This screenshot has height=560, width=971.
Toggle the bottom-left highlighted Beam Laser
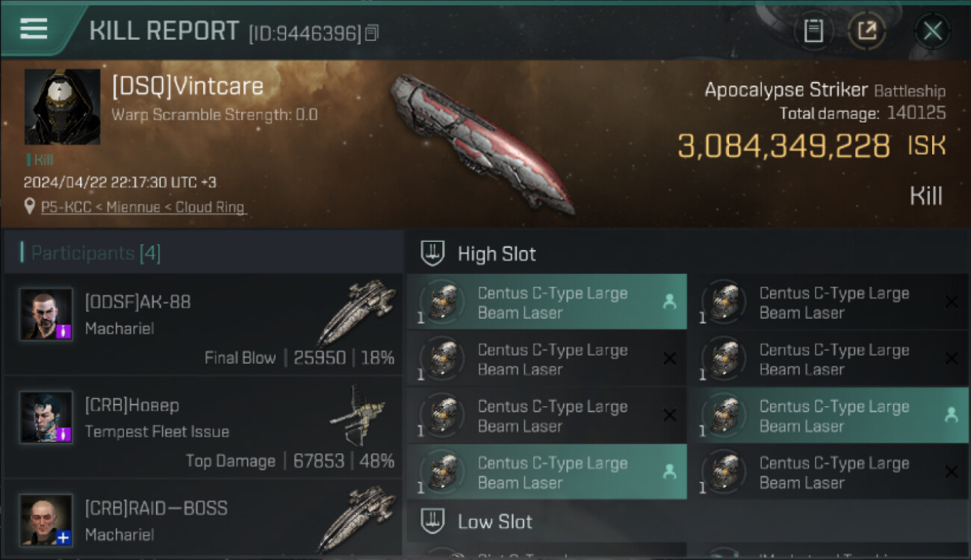tap(547, 472)
